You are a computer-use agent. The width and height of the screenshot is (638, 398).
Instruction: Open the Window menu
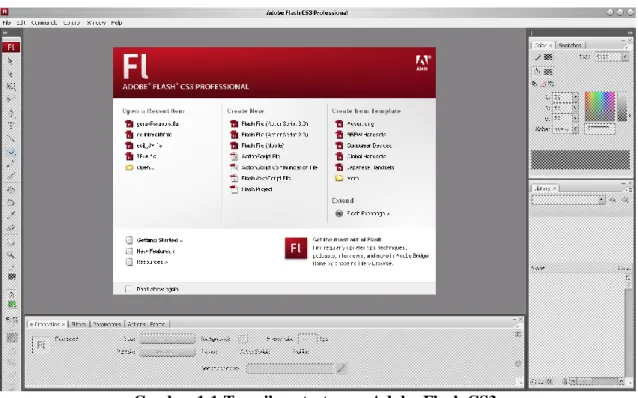click(96, 23)
